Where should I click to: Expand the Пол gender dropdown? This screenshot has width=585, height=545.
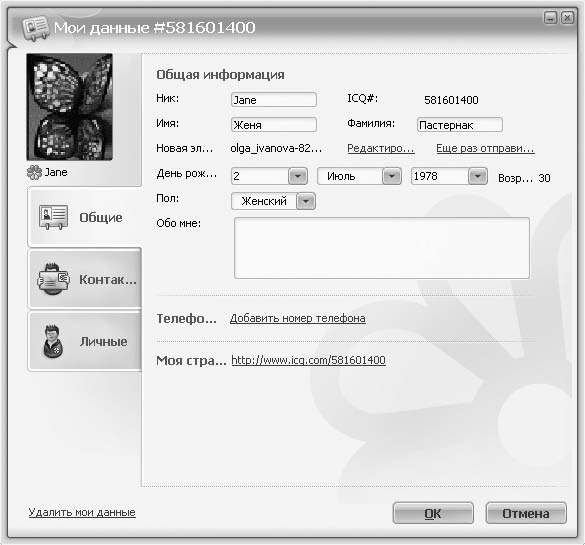(306, 201)
